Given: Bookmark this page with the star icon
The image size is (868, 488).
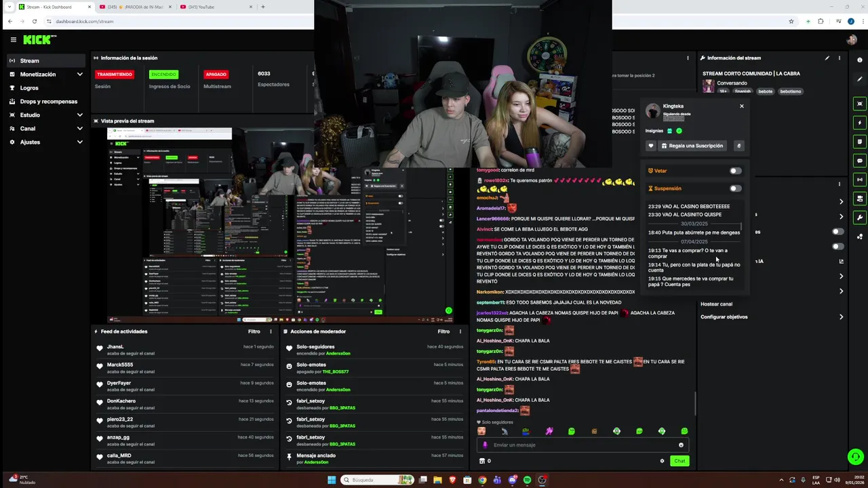Looking at the screenshot, I should coord(791,21).
